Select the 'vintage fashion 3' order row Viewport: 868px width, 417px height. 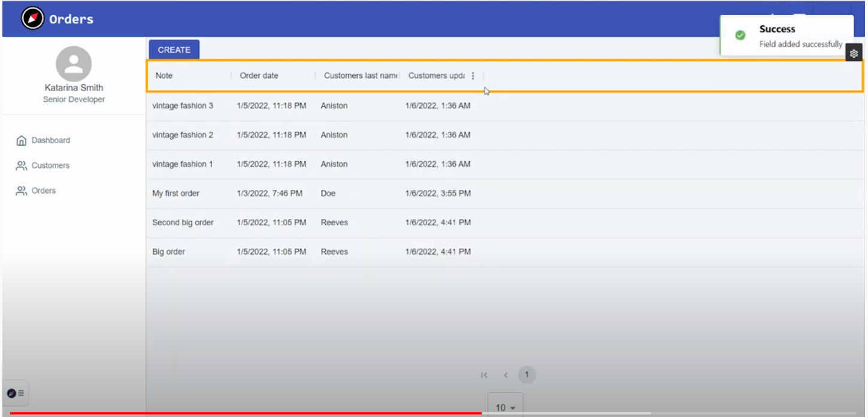pos(183,106)
